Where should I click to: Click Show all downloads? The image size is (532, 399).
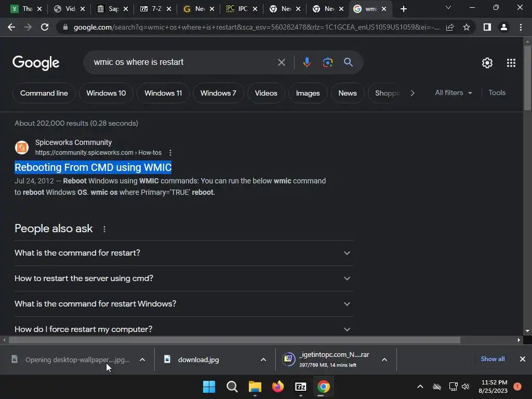[x=493, y=359]
